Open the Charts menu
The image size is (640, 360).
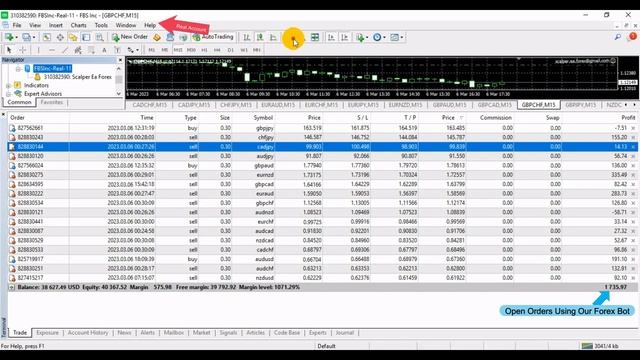click(78, 25)
